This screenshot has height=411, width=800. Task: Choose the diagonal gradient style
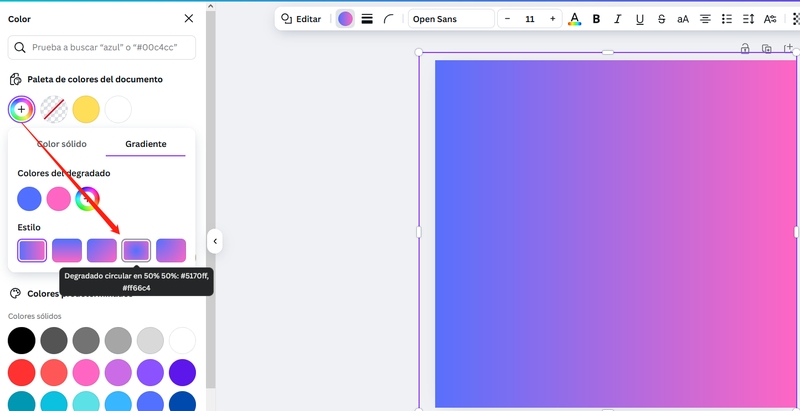pyautogui.click(x=102, y=250)
